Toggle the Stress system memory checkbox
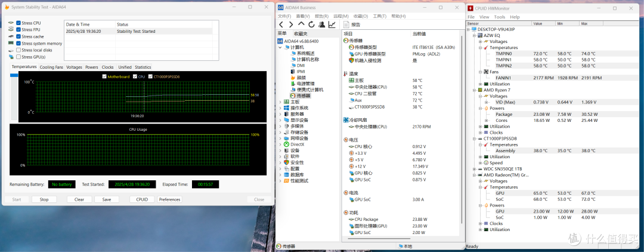644x252 pixels. tap(18, 43)
